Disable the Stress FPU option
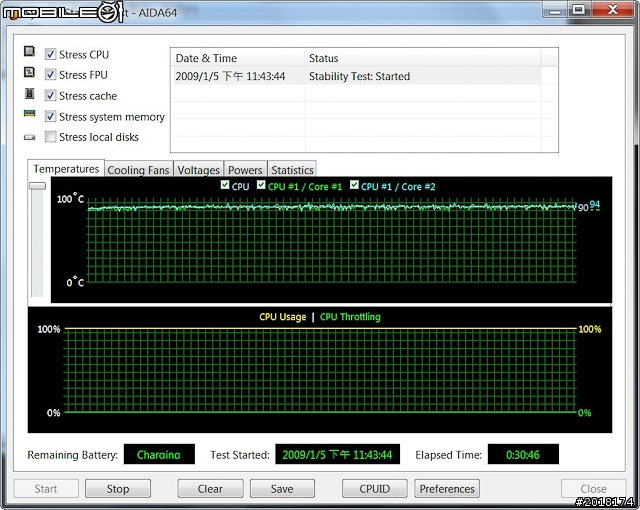Viewport: 640px width, 510px height. [x=50, y=75]
